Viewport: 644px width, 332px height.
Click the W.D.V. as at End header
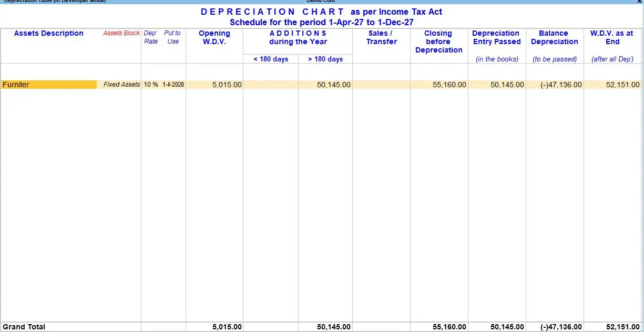click(x=612, y=37)
